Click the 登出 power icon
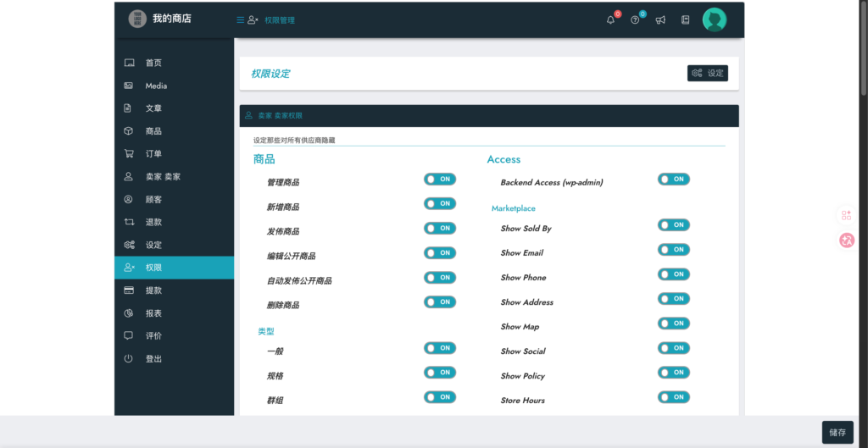The width and height of the screenshot is (868, 448). 129,358
